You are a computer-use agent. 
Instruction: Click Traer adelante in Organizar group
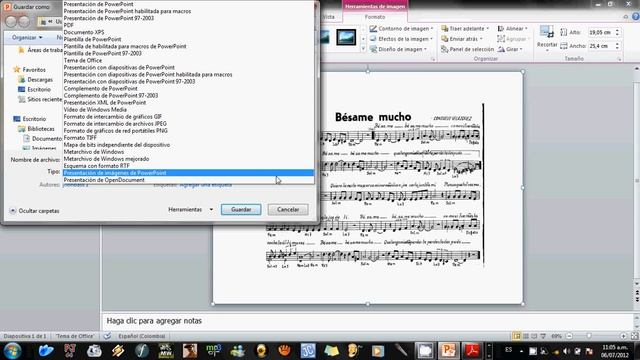465,29
